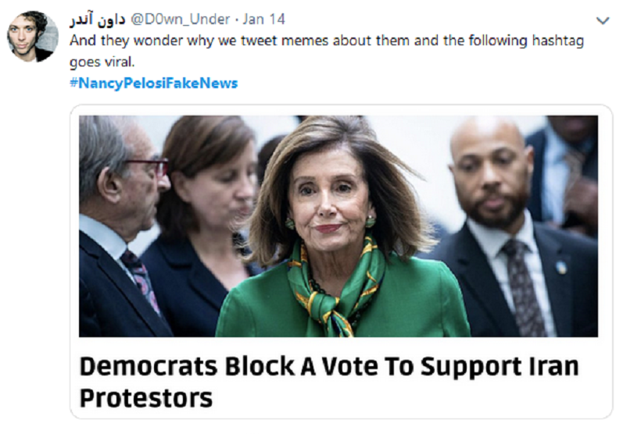
Task: Click the headline 'Democrats Block A Vote To Support Iran'
Action: click(x=329, y=366)
